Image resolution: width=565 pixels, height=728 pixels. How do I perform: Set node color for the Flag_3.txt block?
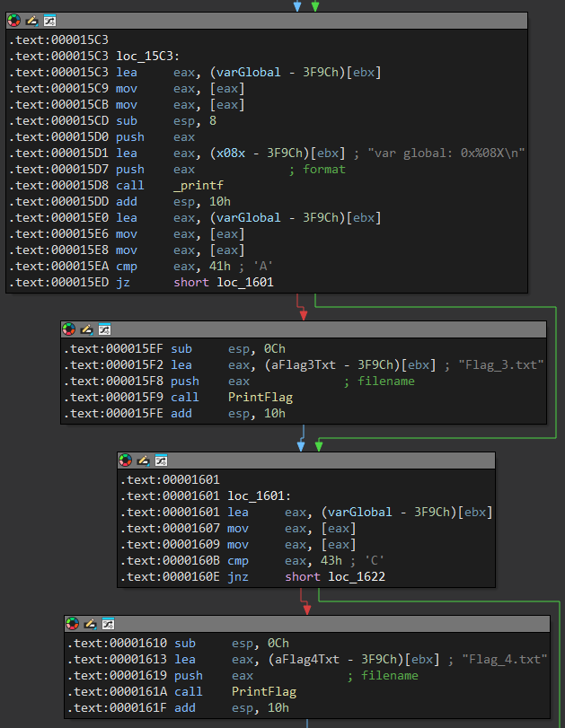pos(69,330)
